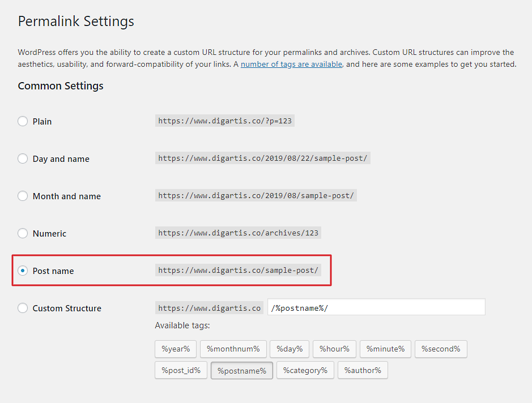Screen dimensions: 532x403
Task: Add the %post_id% tag
Action: click(181, 371)
